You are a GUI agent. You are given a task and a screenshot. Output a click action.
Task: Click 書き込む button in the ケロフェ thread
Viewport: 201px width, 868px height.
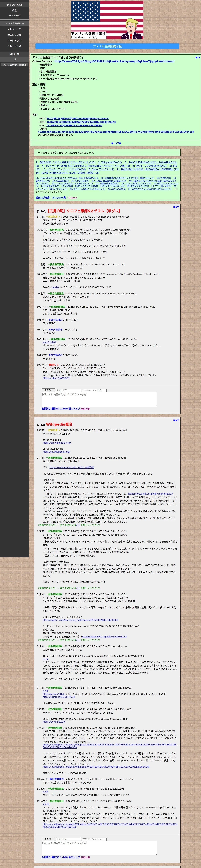click(x=48, y=390)
